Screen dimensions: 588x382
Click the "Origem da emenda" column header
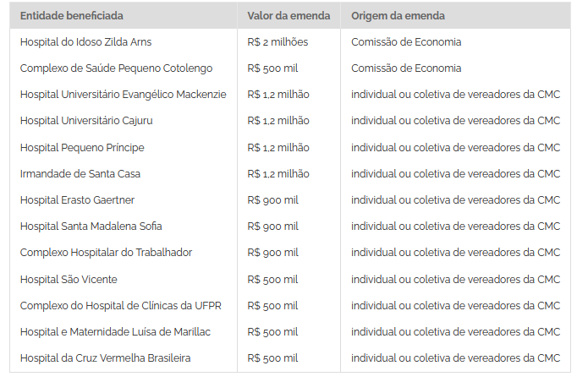(398, 16)
